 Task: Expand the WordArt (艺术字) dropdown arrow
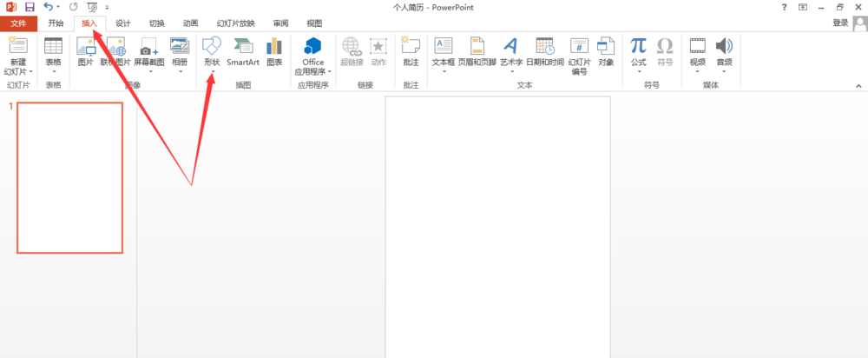512,71
